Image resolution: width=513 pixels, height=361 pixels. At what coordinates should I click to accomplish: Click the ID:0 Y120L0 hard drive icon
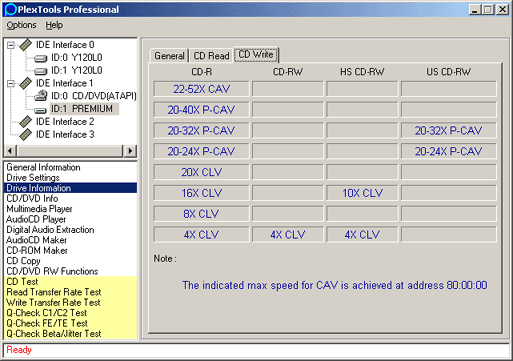point(41,58)
